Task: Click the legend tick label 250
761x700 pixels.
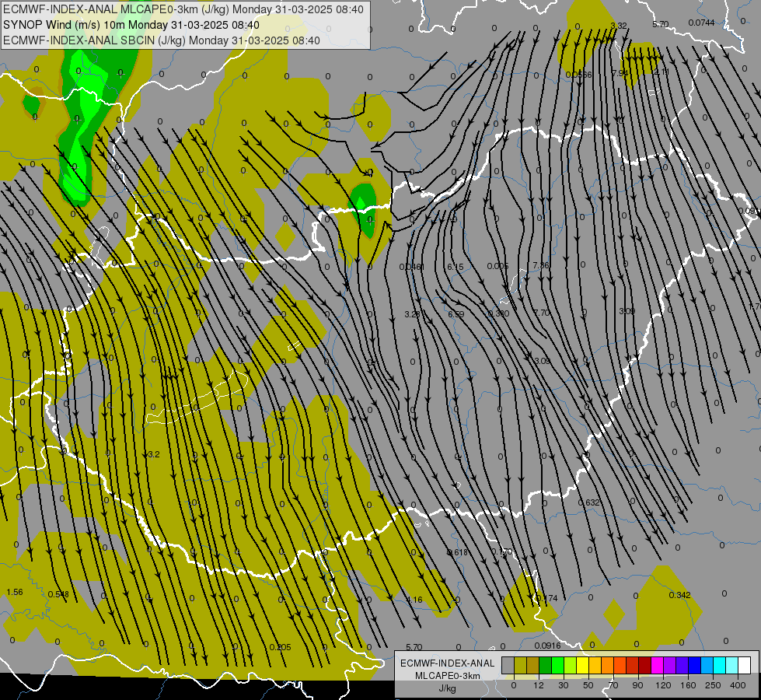Action: pyautogui.click(x=713, y=685)
